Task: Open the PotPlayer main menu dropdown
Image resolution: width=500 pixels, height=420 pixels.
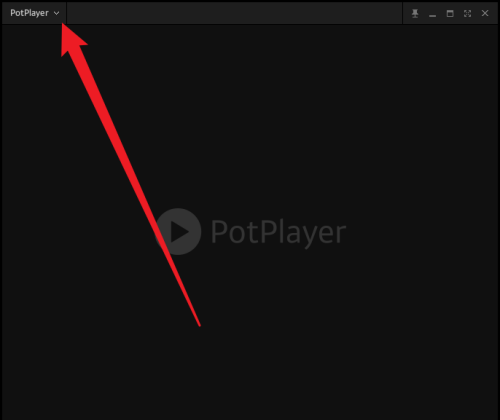Action: (34, 13)
